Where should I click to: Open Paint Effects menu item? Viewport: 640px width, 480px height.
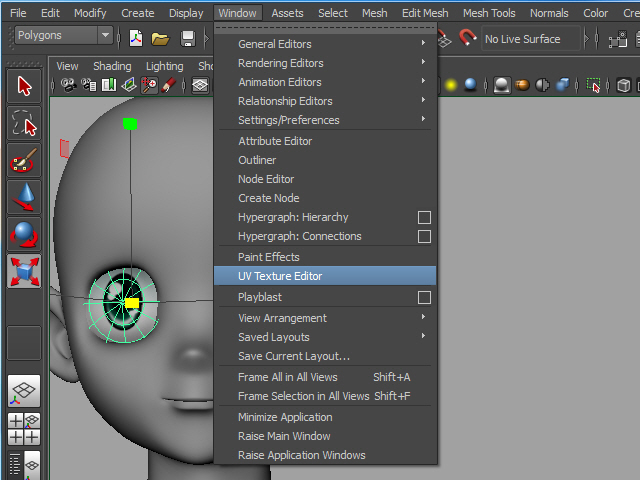point(325,257)
